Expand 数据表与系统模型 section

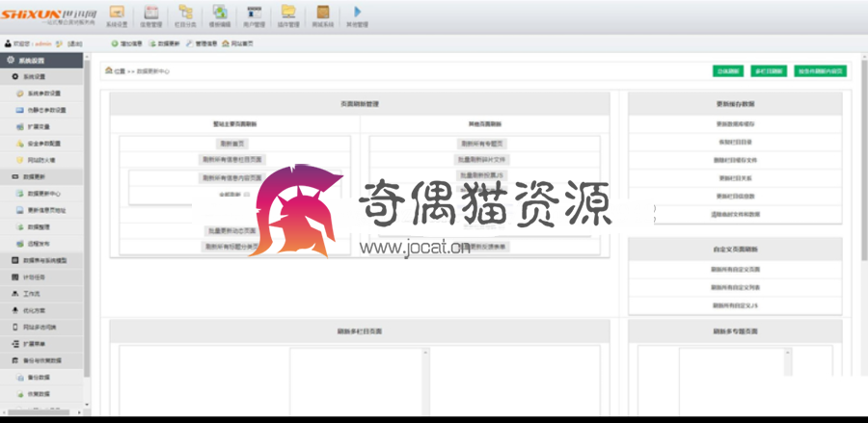[41, 260]
